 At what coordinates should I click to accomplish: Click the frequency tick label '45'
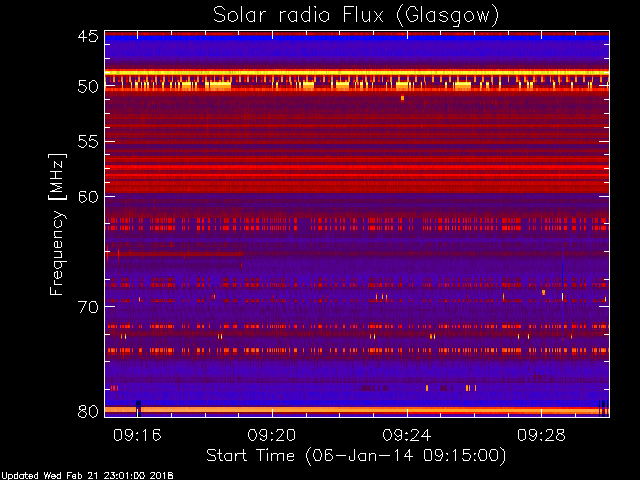click(88, 37)
